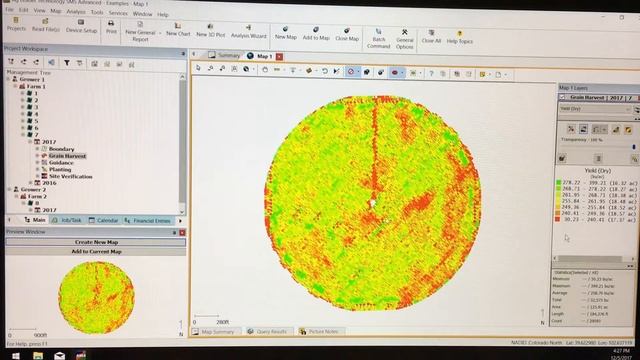
Task: Switch to the Summary tab
Action: click(x=224, y=55)
